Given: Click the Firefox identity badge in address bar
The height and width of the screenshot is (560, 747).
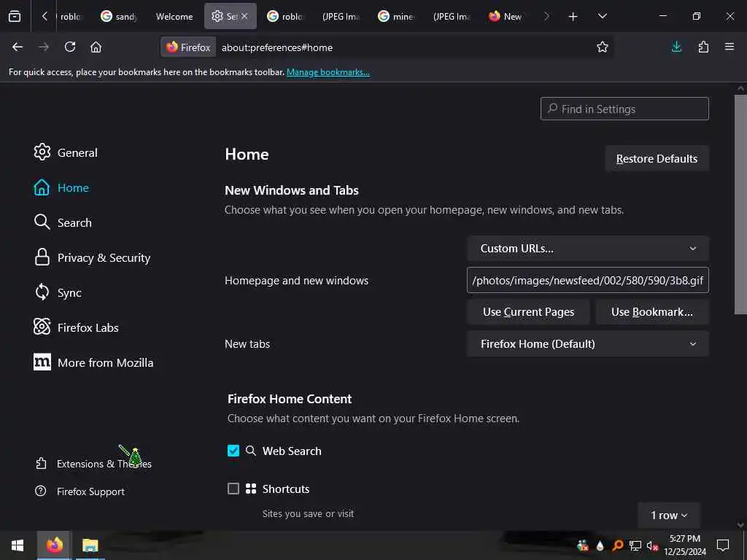Looking at the screenshot, I should 188,47.
